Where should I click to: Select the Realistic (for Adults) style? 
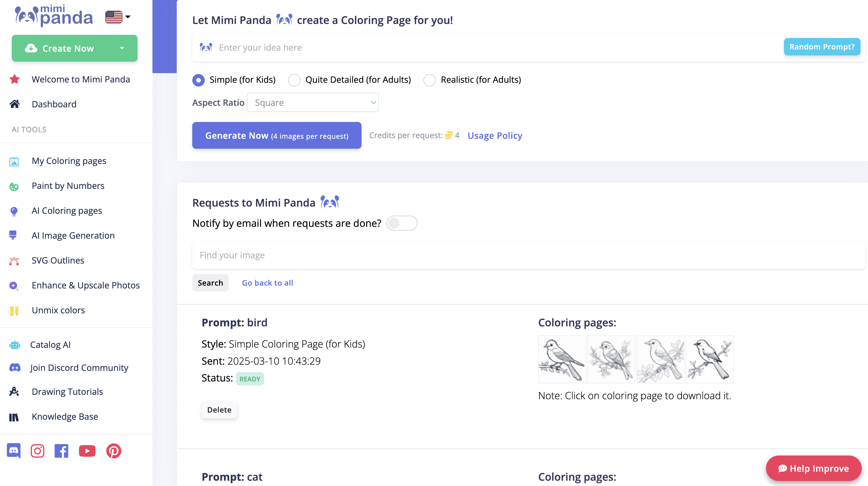(430, 80)
